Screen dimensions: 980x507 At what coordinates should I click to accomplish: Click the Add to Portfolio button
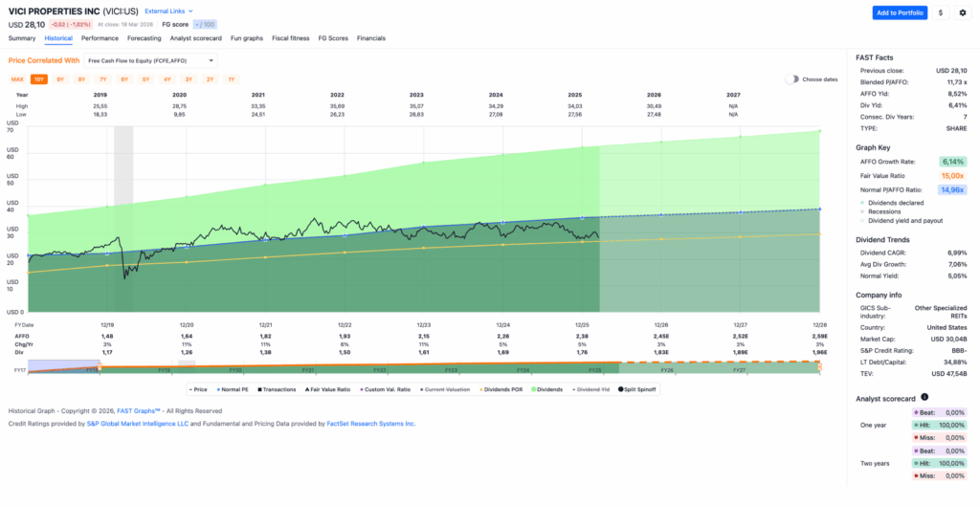[x=899, y=12]
